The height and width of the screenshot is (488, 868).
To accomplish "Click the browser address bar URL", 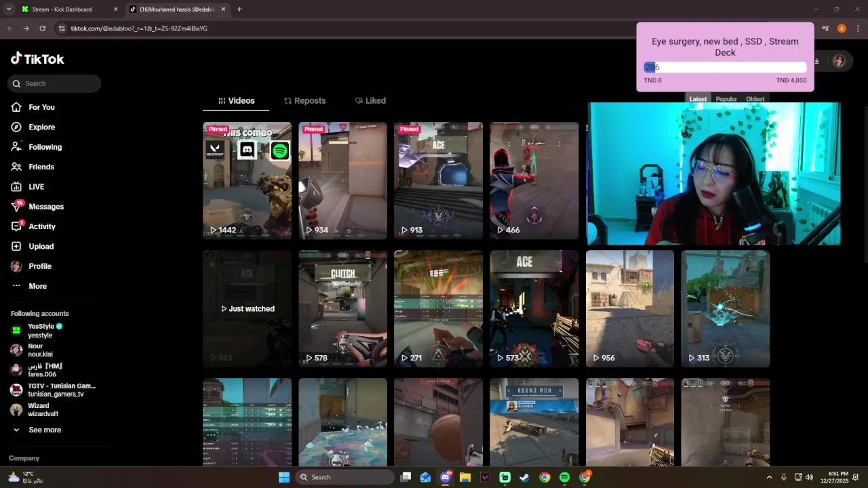I will [x=139, y=28].
